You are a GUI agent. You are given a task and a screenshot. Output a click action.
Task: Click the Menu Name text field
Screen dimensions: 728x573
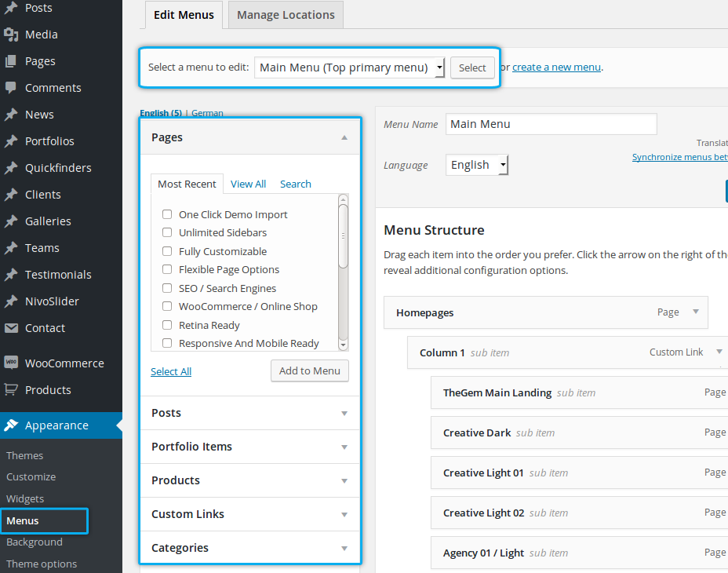click(551, 124)
